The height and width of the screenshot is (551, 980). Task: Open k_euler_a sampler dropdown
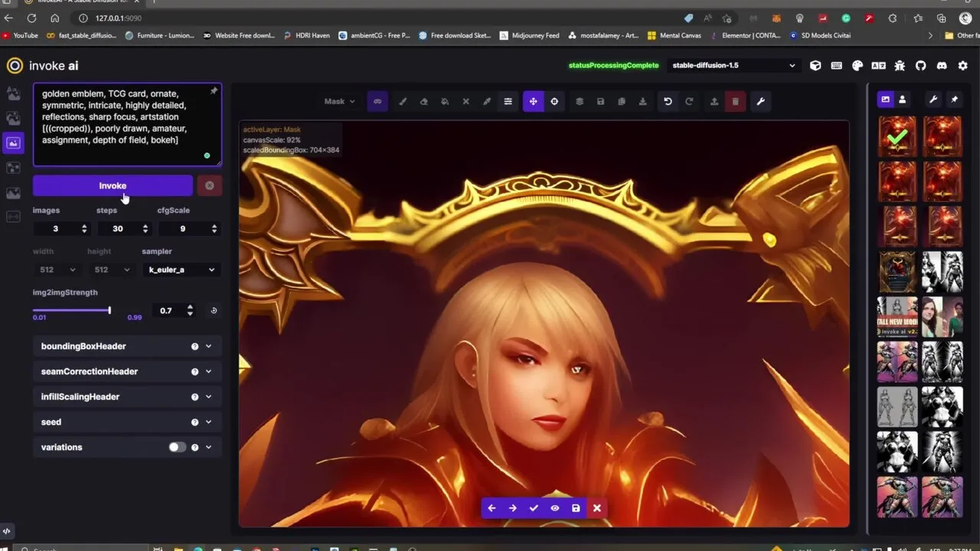pyautogui.click(x=181, y=269)
